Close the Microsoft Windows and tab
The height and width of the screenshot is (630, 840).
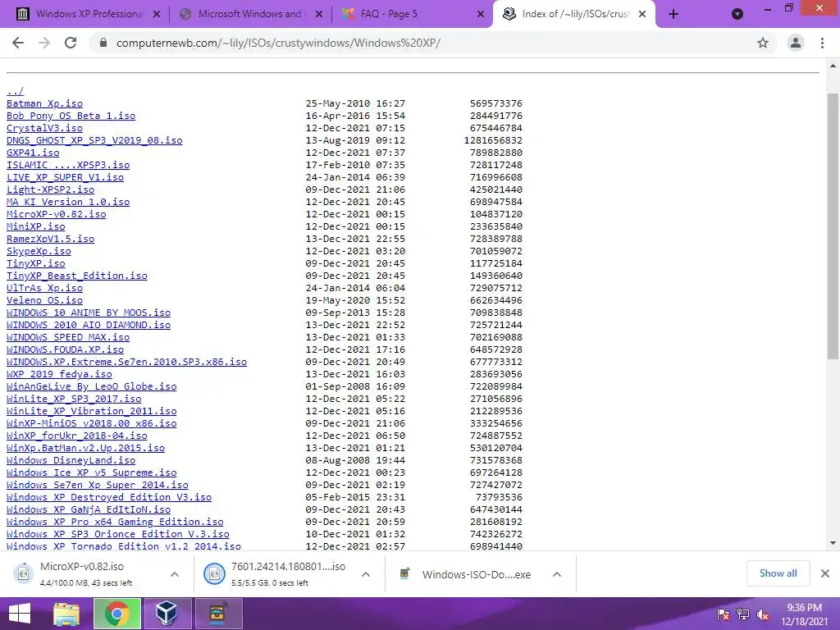coord(319,15)
